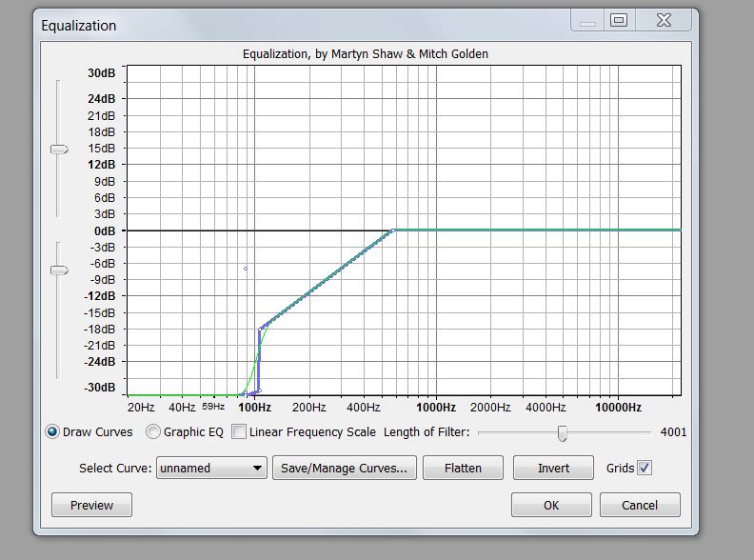Click the 1000Hz frequency axis label
Image resolution: width=754 pixels, height=560 pixels.
coord(436,408)
